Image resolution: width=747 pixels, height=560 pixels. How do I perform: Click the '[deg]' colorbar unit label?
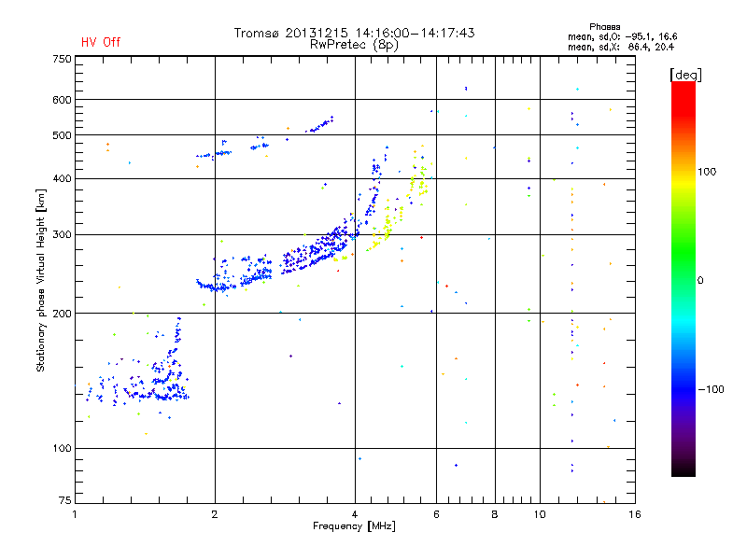point(685,75)
